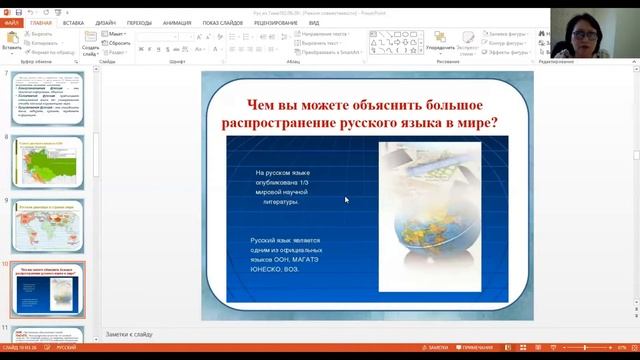Image resolution: width=640 pixels, height=360 pixels.
Task: Click Формат по образцу format painter
Action: [x=50, y=52]
